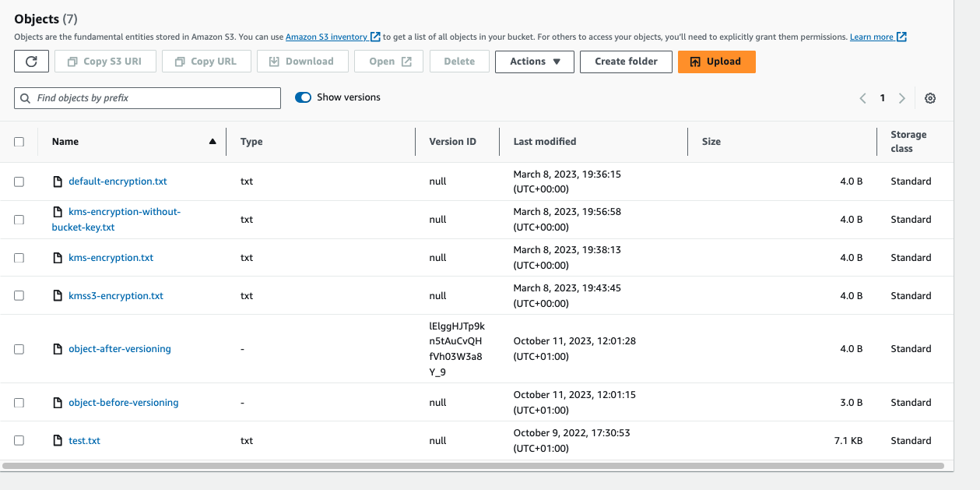The image size is (980, 490).
Task: Select checkbox for default-encryption.txt row
Action: [x=19, y=182]
